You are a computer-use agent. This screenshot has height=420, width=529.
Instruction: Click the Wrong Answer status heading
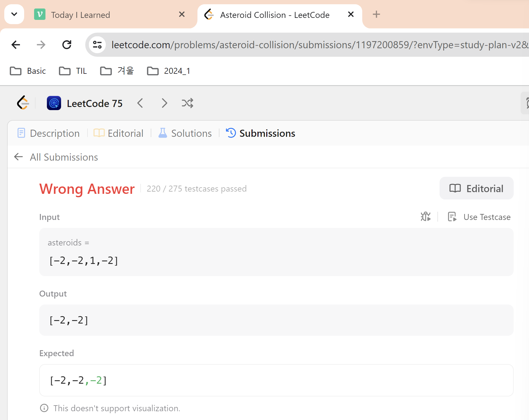point(87,189)
